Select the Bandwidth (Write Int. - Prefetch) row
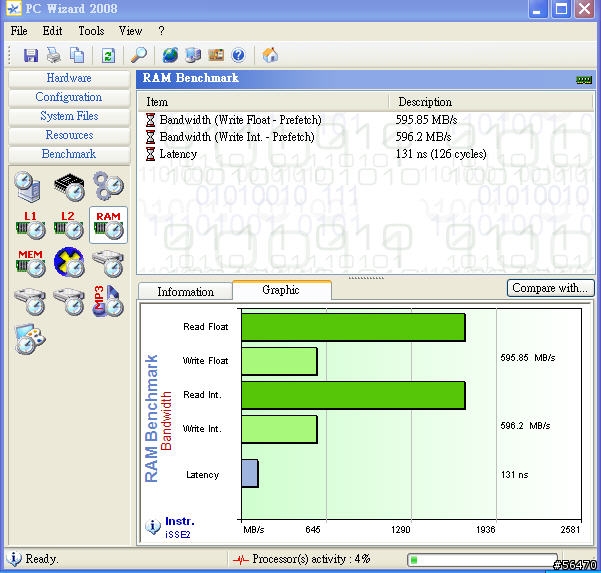This screenshot has width=601, height=573. 366,137
